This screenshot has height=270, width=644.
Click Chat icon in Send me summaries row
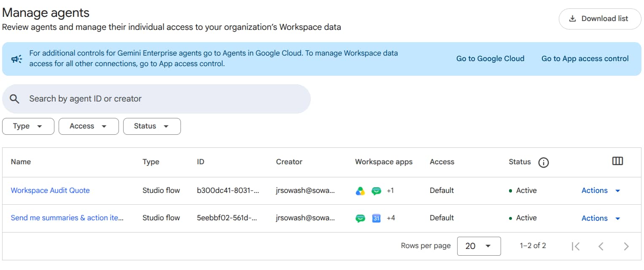[360, 218]
